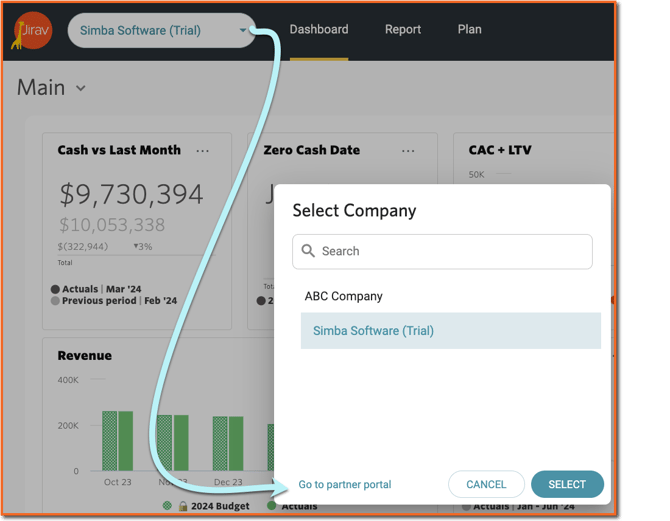The image size is (670, 521).
Task: Click the Oct 23 revenue bar
Action: [117, 440]
